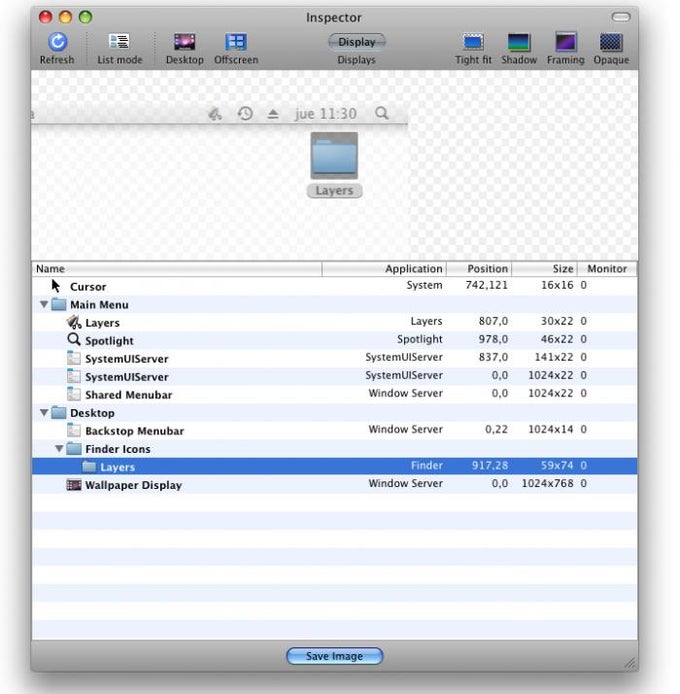Screen dimensions: 680x694
Task: Click the 742,121 position cell
Action: 486,285
